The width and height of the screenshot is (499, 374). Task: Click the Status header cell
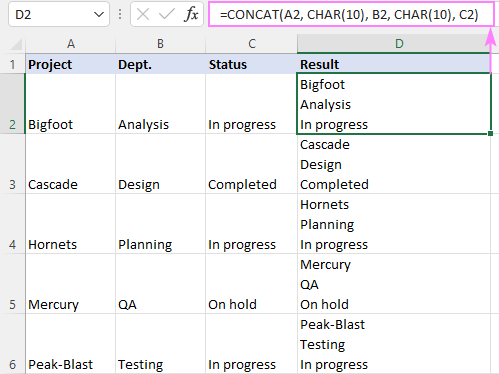coord(251,64)
